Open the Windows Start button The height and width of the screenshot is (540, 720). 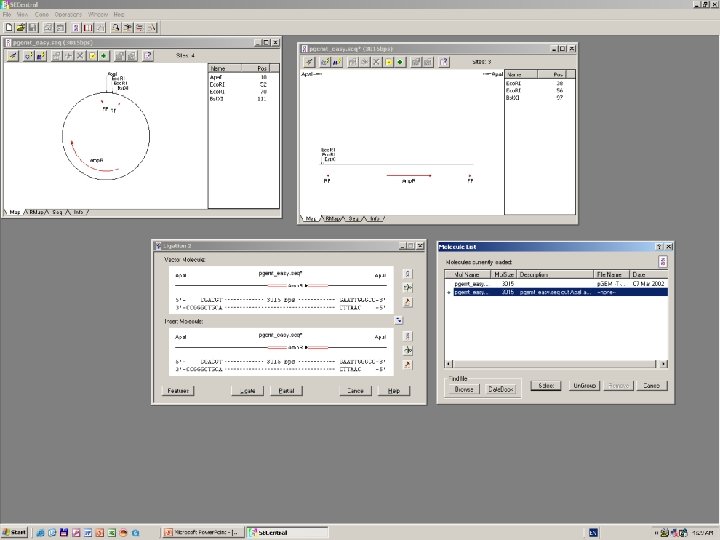click(16, 532)
